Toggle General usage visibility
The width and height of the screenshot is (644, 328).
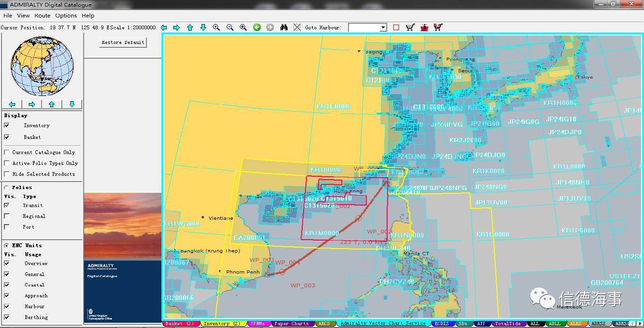click(x=7, y=274)
